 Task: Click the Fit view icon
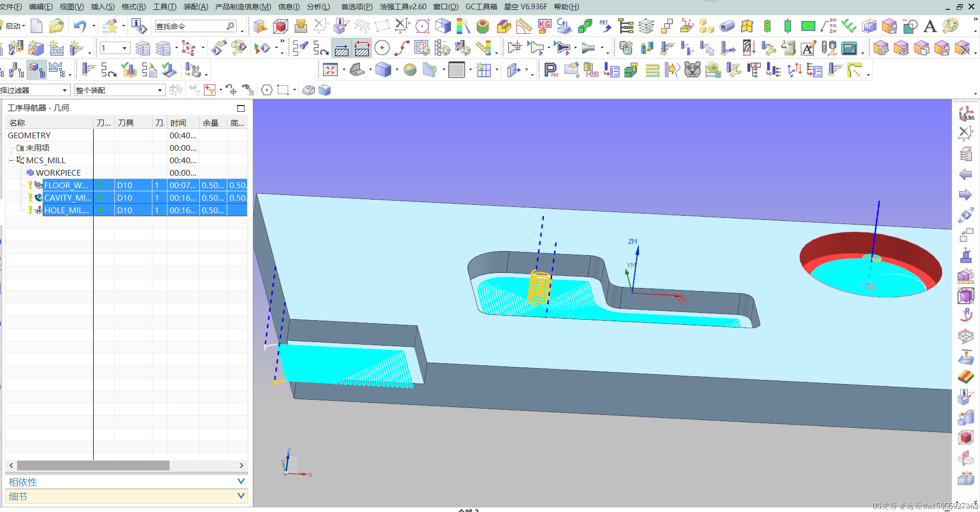pos(330,70)
